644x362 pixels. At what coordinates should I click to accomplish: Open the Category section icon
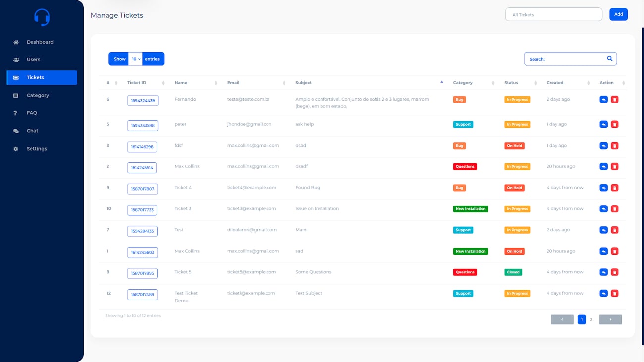click(x=15, y=95)
